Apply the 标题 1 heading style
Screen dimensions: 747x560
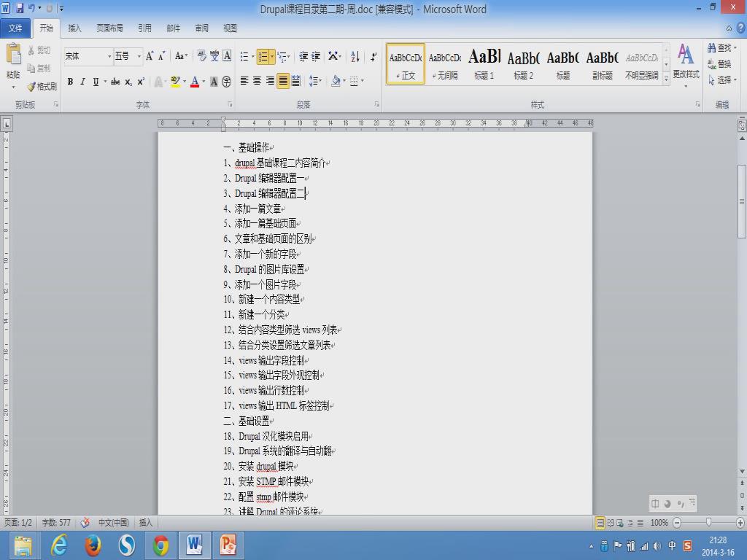click(x=484, y=64)
